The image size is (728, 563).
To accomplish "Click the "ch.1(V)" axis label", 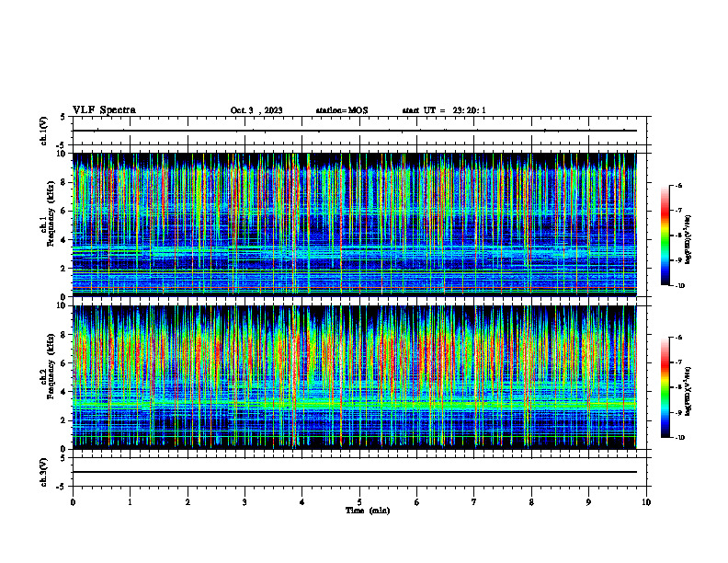I will click(x=44, y=131).
